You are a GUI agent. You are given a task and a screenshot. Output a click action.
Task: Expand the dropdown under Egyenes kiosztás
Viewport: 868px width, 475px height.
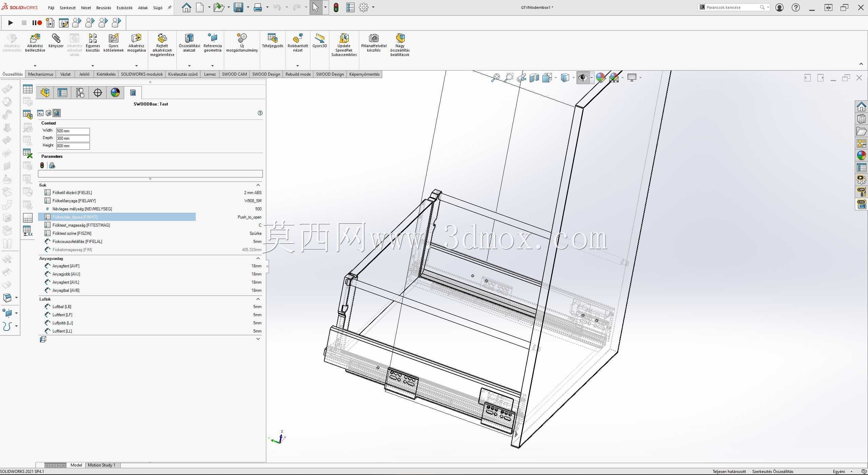tap(93, 66)
